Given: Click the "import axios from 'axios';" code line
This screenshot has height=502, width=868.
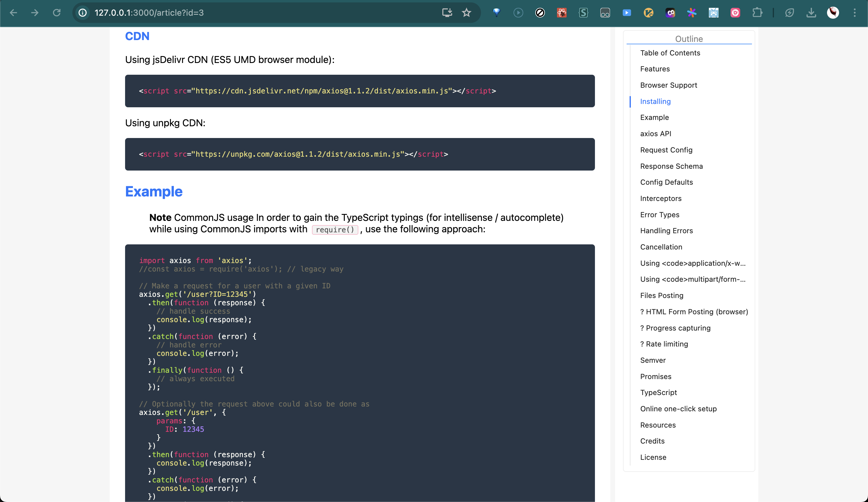Looking at the screenshot, I should coord(195,261).
